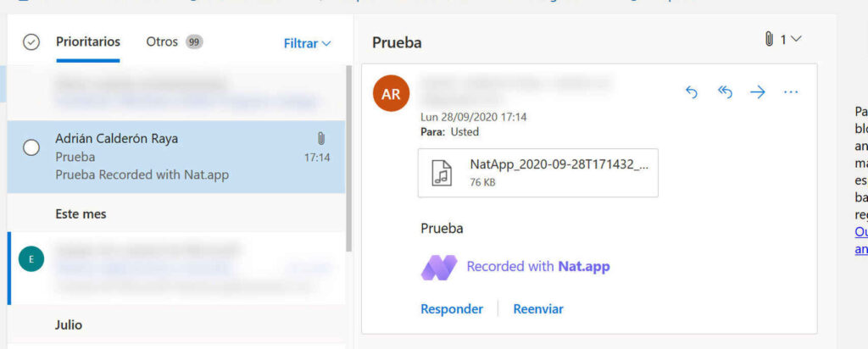Viewport: 868px width, 349px height.
Task: Click the AR sender avatar
Action: pos(391,93)
